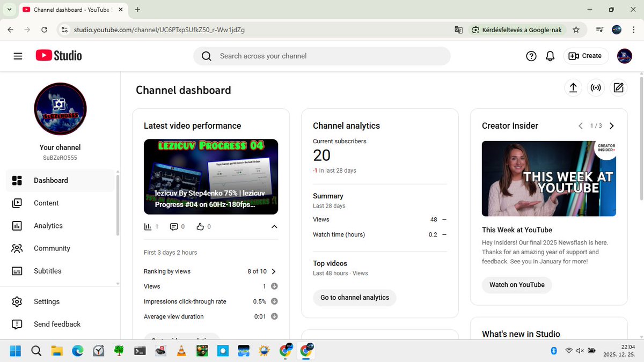644x362 pixels.
Task: Click the taskbar clock and date
Action: point(618,351)
